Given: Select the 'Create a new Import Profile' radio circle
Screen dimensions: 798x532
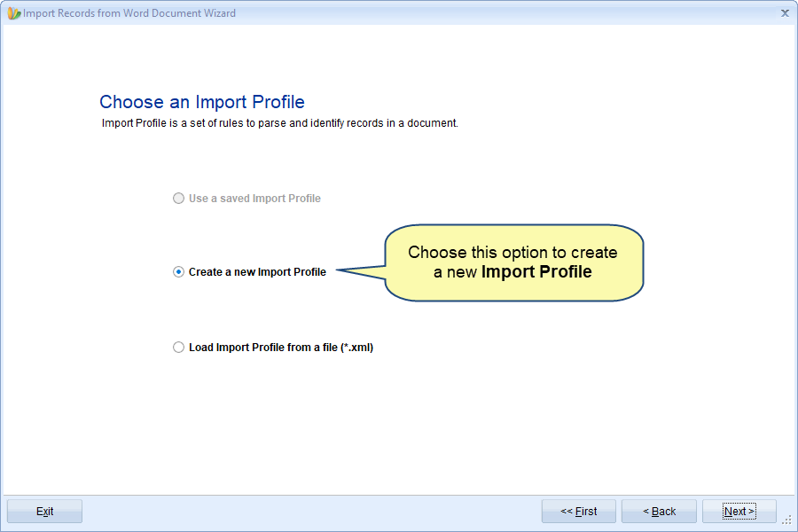Looking at the screenshot, I should coord(178,272).
